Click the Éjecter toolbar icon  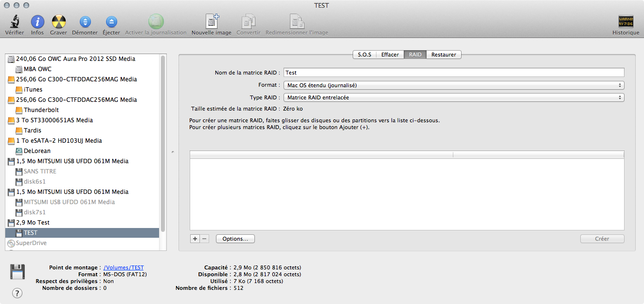pos(111,22)
